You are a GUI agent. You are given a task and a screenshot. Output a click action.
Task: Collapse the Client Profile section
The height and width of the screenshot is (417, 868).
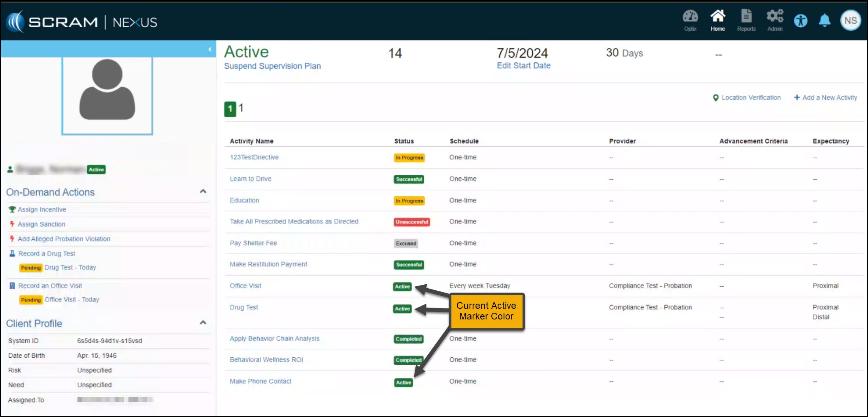(x=203, y=323)
